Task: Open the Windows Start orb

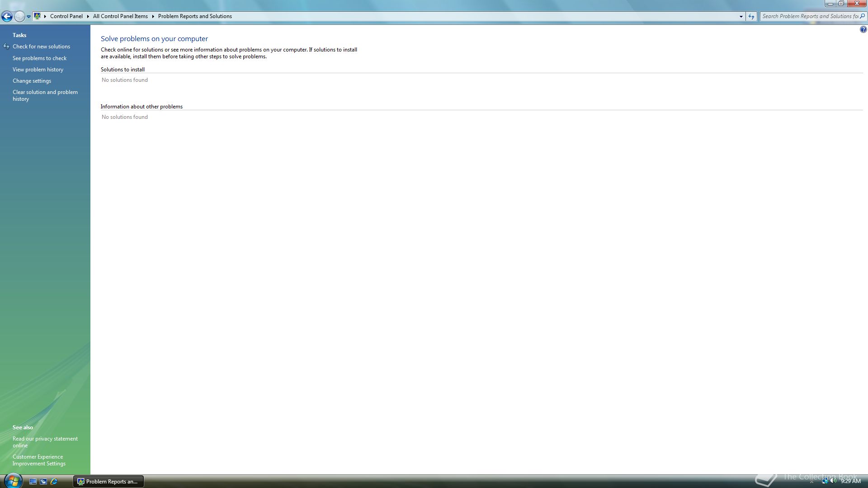Action: (x=13, y=481)
